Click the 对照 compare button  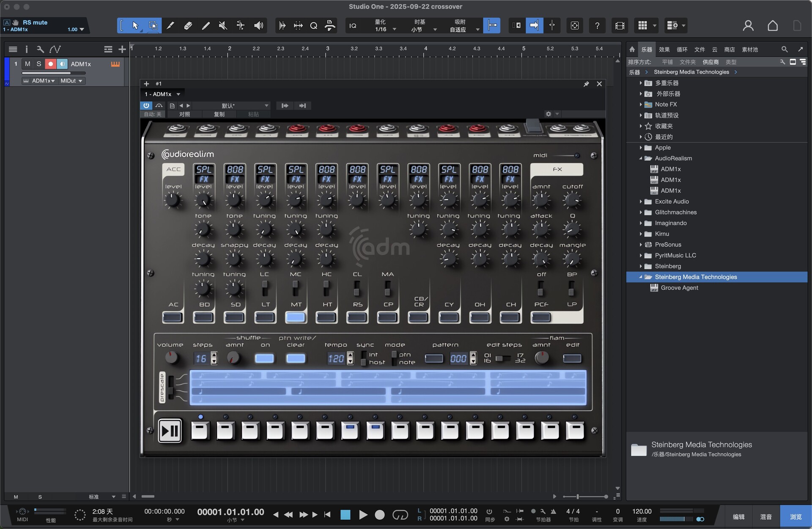tap(184, 114)
